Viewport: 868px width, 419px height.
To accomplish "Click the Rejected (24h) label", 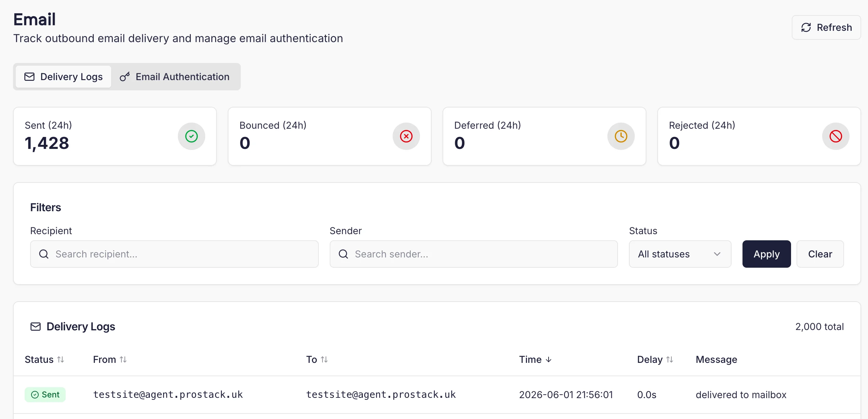I will point(702,125).
